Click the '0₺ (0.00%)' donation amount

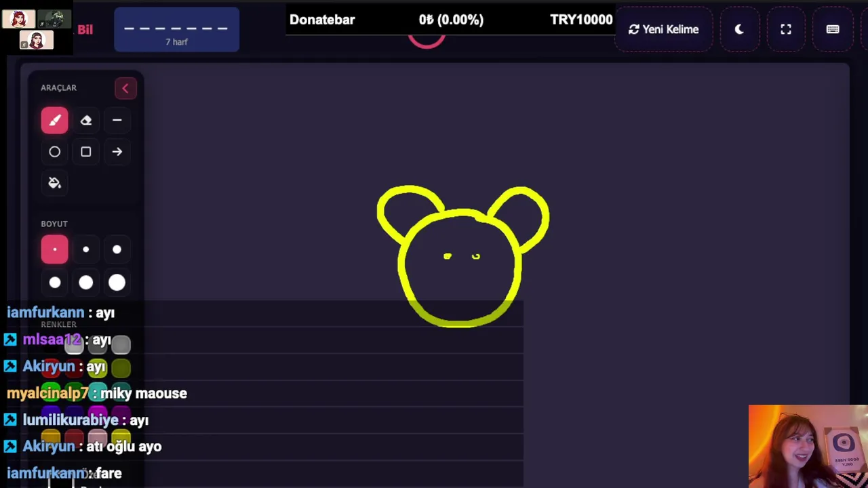click(x=451, y=20)
